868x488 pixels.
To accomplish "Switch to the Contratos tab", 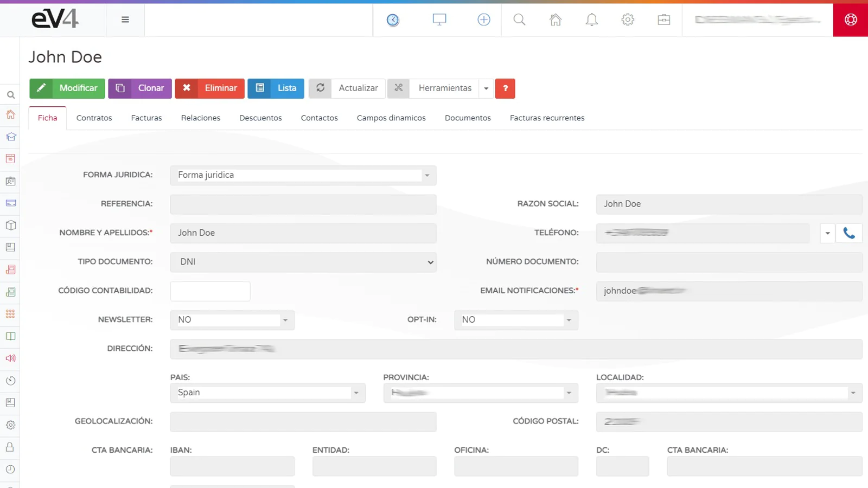I will tap(94, 118).
